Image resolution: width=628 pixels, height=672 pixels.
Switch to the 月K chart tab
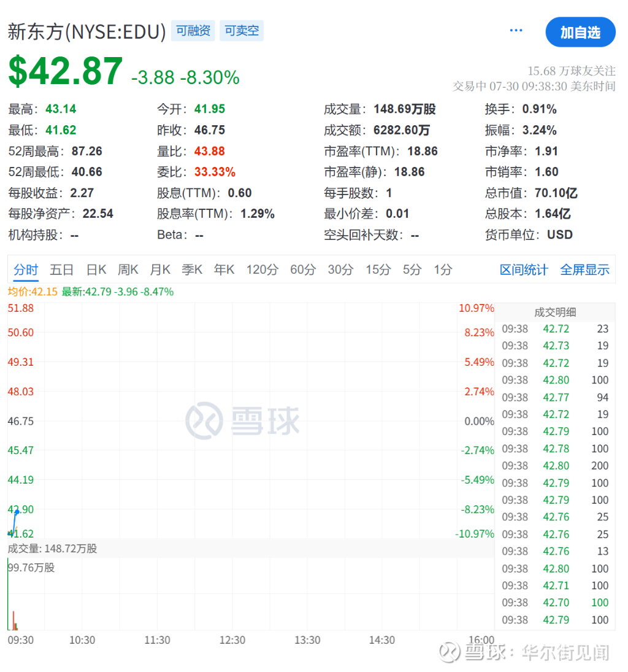click(x=160, y=269)
